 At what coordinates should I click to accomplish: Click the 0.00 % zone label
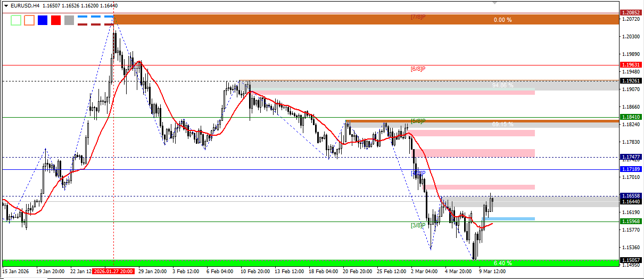click(502, 20)
